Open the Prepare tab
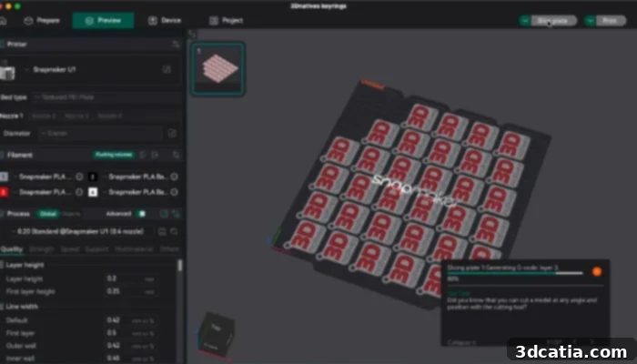This screenshot has height=364, width=637. tap(42, 20)
